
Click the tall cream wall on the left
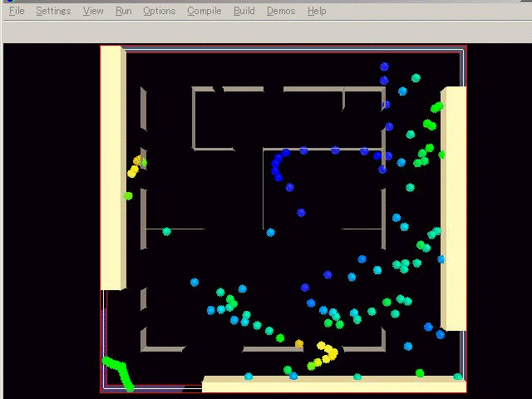[111, 166]
